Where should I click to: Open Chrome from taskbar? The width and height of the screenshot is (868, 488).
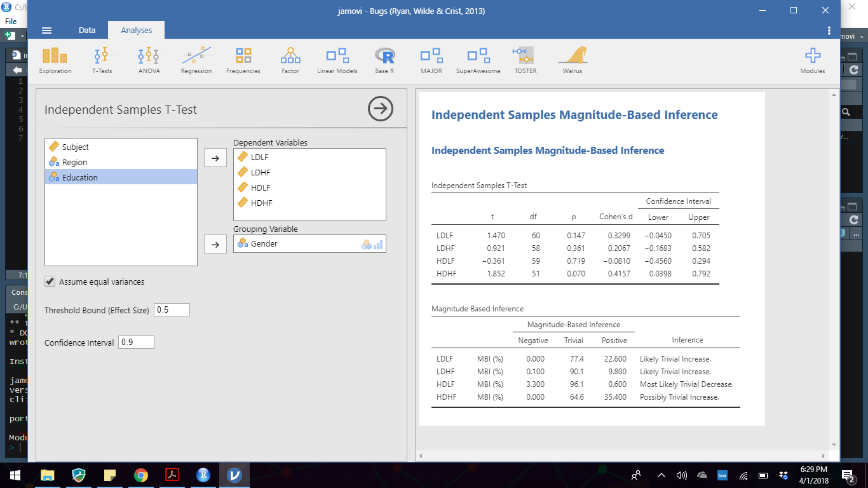pyautogui.click(x=141, y=475)
